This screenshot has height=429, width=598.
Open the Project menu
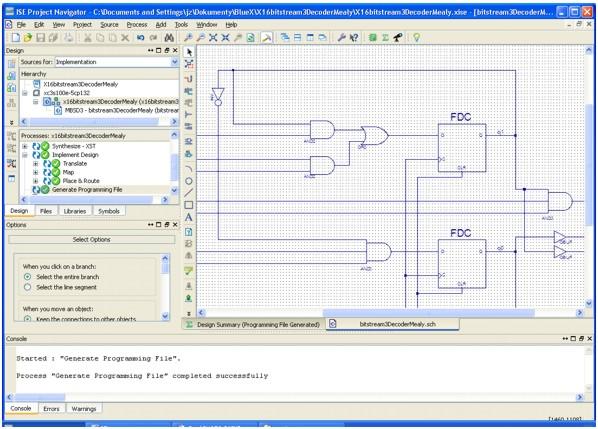coord(82,24)
